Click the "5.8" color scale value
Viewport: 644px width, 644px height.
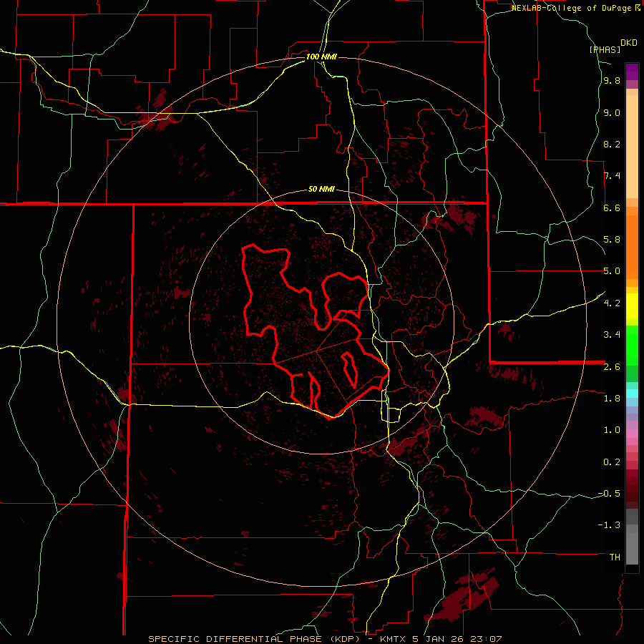[612, 240]
